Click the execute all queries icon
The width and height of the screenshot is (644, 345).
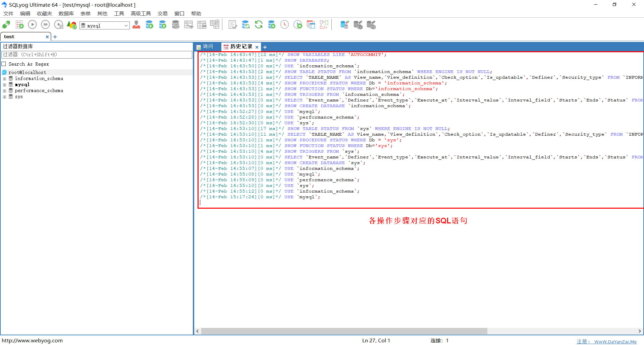click(x=45, y=25)
